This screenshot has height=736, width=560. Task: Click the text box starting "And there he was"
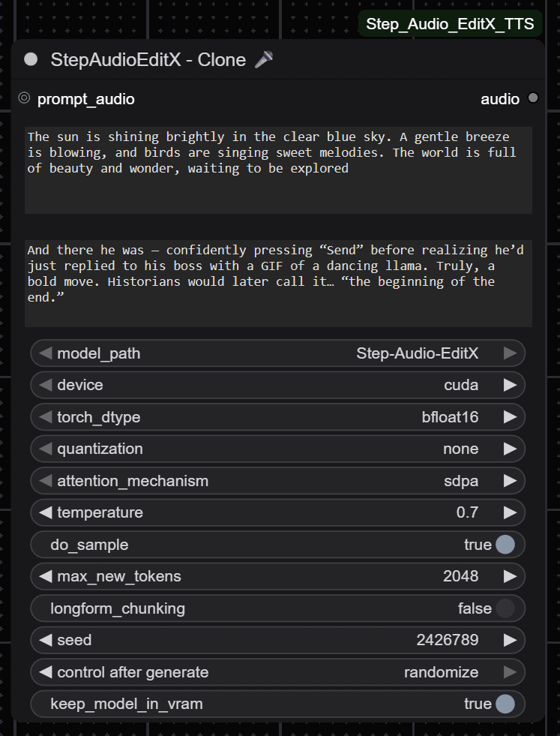[278, 284]
